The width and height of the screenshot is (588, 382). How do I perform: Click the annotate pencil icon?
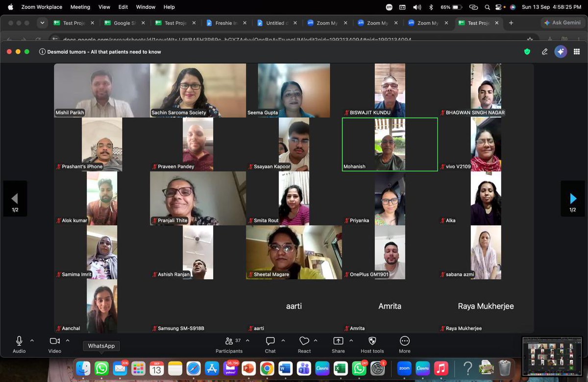coord(544,51)
